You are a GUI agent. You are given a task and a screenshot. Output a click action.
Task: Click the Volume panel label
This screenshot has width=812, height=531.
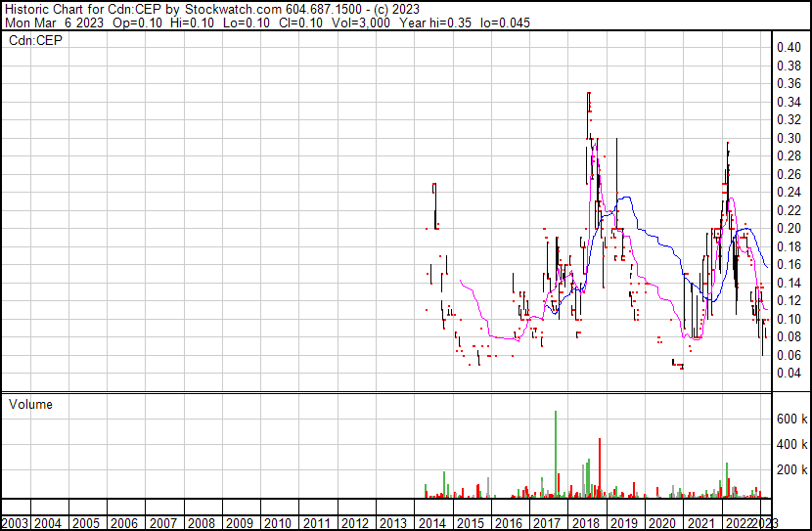pos(30,404)
